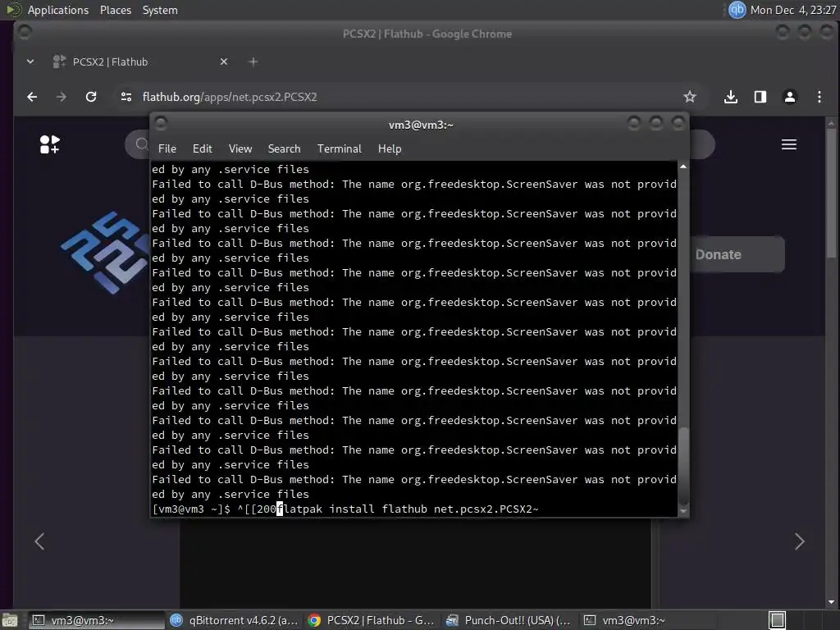Expand the Chrome tab search chevron
840x630 pixels.
[30, 62]
